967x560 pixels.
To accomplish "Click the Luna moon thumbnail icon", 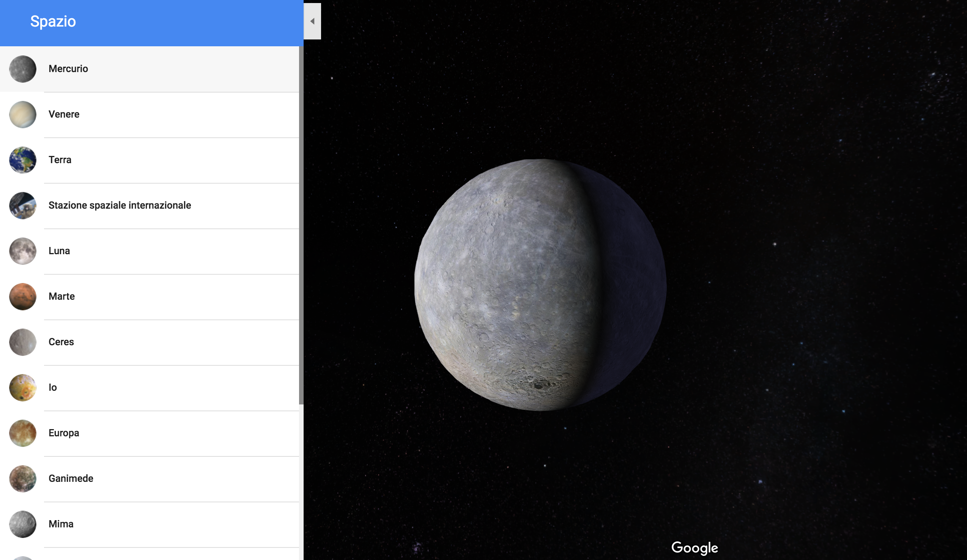I will click(x=23, y=251).
